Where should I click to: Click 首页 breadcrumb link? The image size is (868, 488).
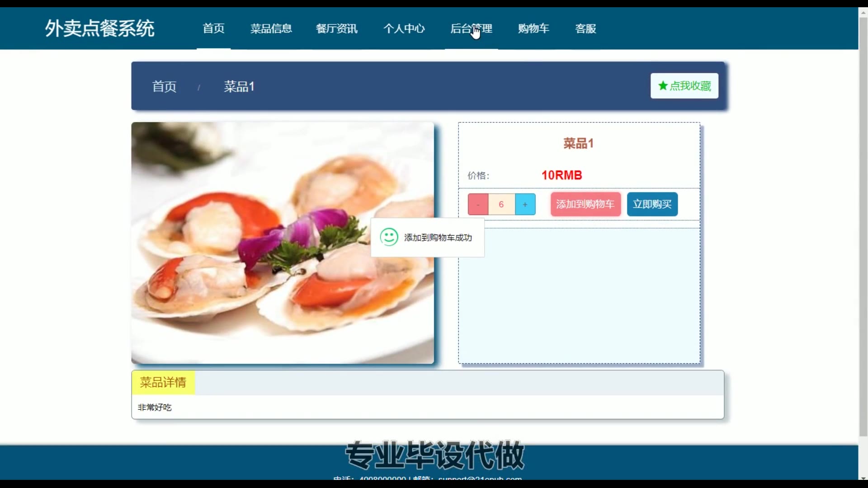tap(164, 86)
